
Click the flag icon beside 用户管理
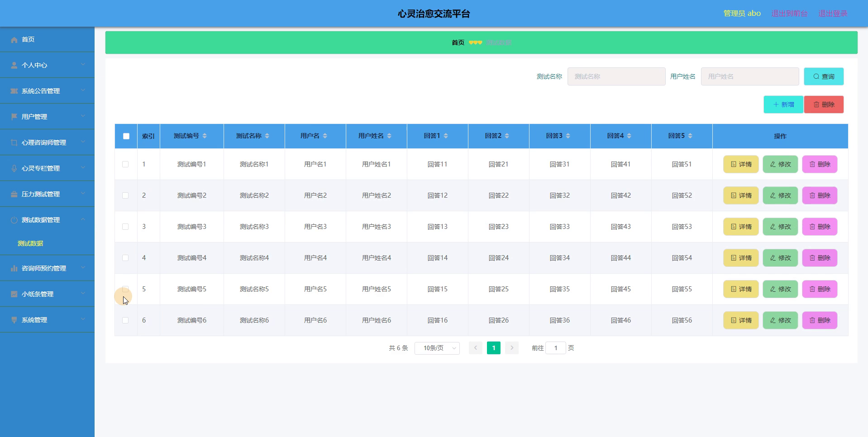(14, 117)
